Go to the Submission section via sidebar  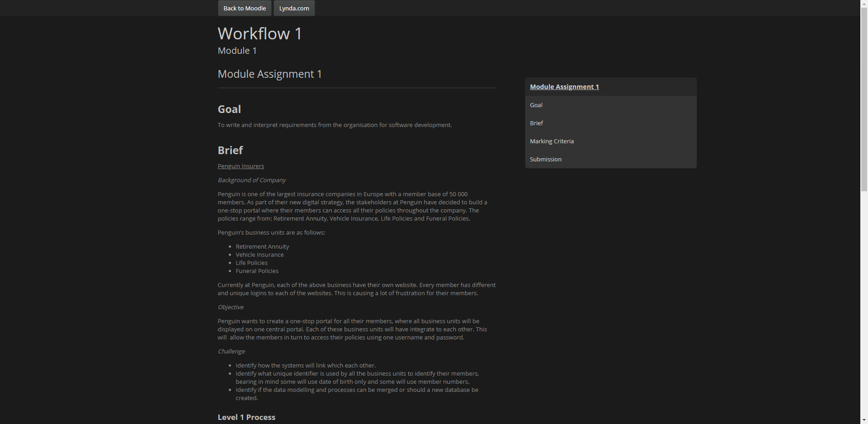(545, 159)
